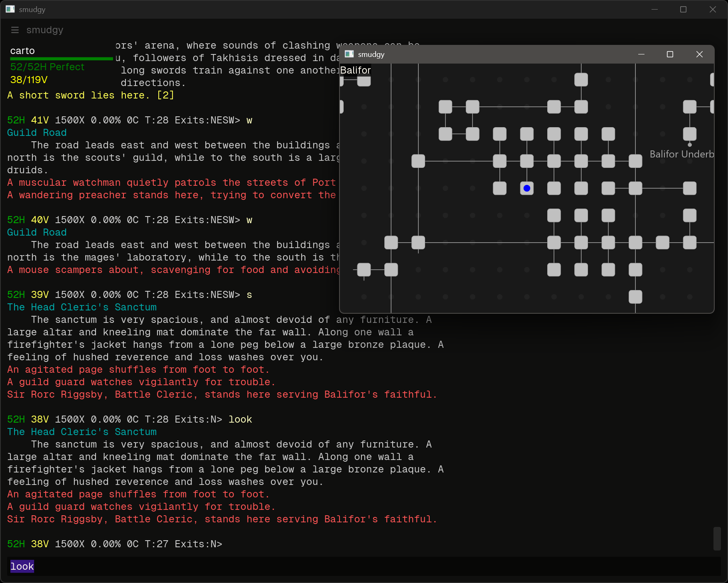Click app icon in map window title bar
Screen dimensions: 728x583
click(x=349, y=54)
